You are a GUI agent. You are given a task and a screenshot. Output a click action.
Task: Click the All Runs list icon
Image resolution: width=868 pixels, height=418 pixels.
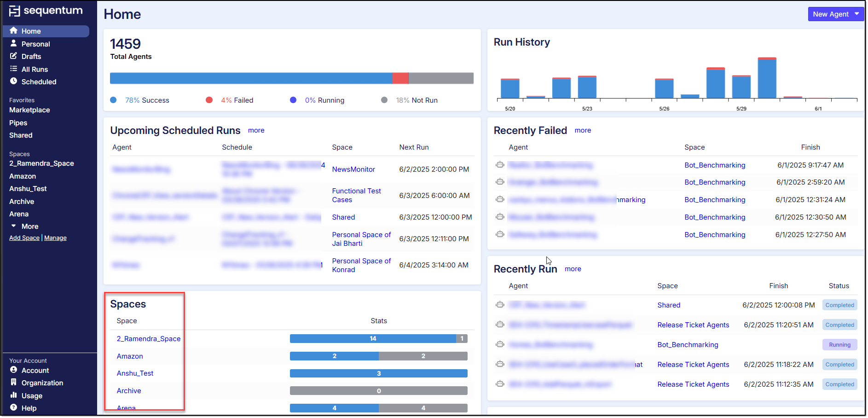14,69
